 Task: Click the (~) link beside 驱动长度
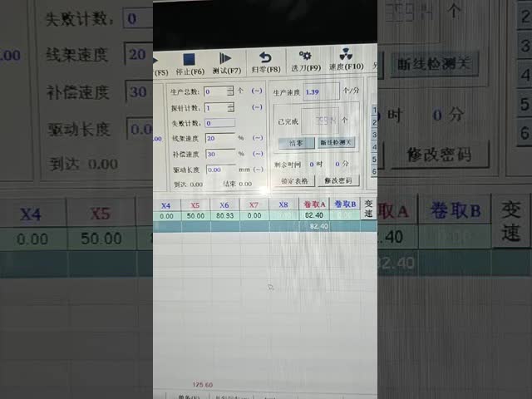(x=259, y=169)
